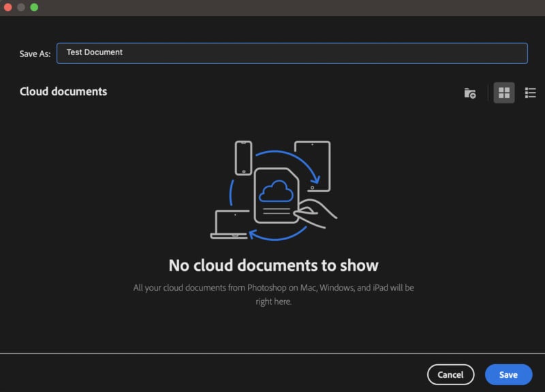545x392 pixels.
Task: Switch to list view layout
Action: 530,93
